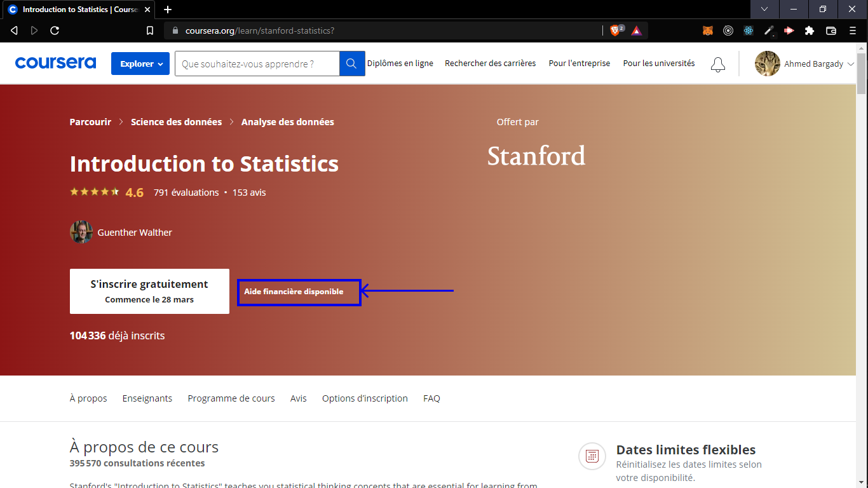Screen dimensions: 868x488
Task: Click the pink video recorder extension icon
Action: (x=789, y=30)
